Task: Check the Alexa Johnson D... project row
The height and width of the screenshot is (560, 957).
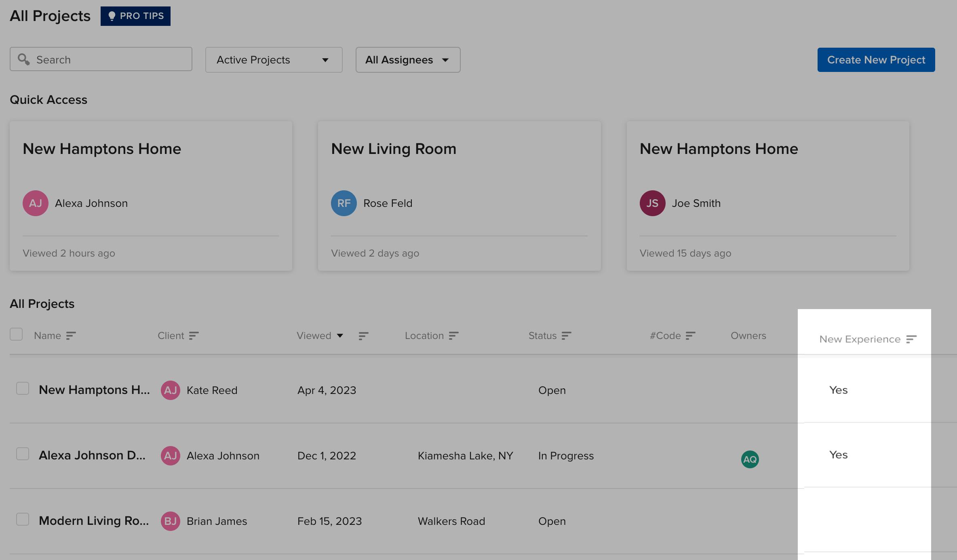Action: 22,454
